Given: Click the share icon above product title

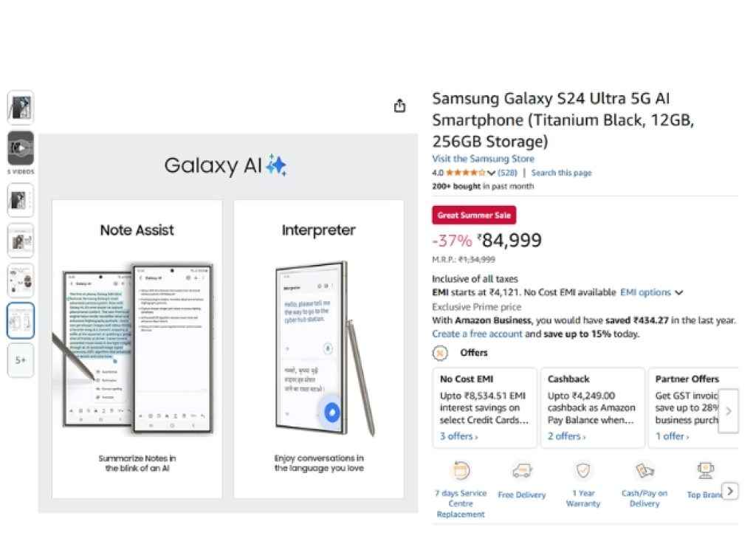Looking at the screenshot, I should click(x=399, y=106).
